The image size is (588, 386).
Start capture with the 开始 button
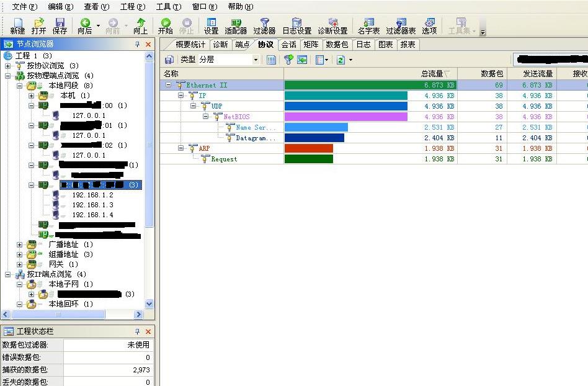[x=165, y=25]
